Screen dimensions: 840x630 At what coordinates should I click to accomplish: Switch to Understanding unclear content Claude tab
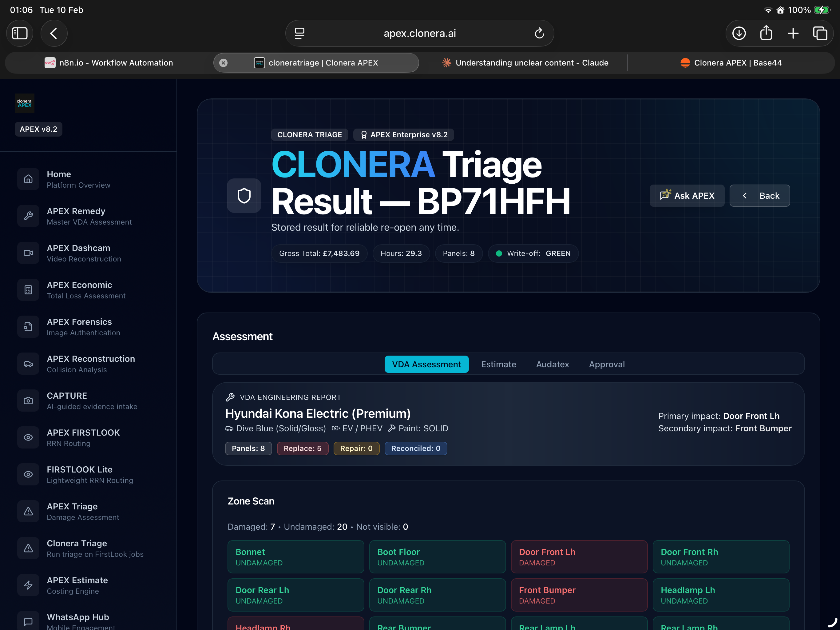coord(525,63)
